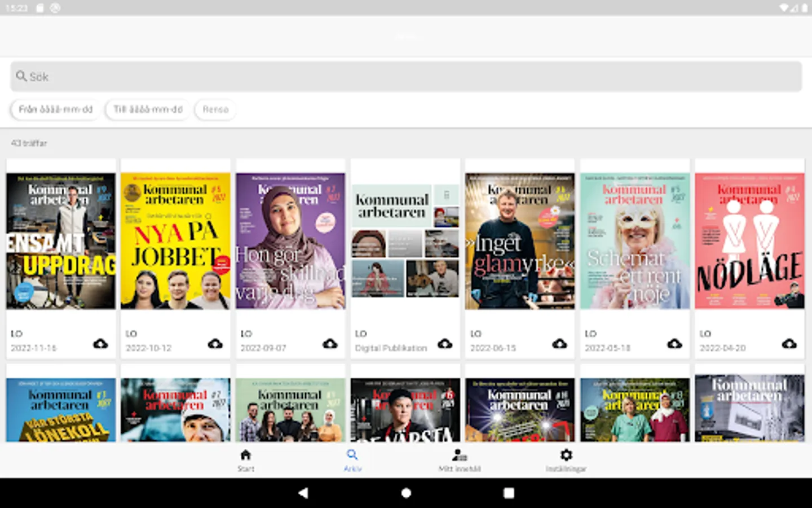Set the Till end date filter
The width and height of the screenshot is (812, 508).
tap(148, 110)
